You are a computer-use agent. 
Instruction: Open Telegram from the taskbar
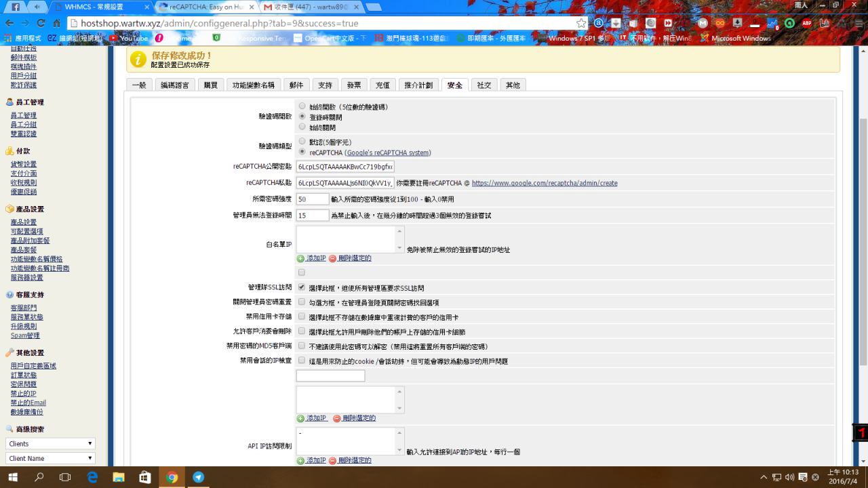[198, 477]
